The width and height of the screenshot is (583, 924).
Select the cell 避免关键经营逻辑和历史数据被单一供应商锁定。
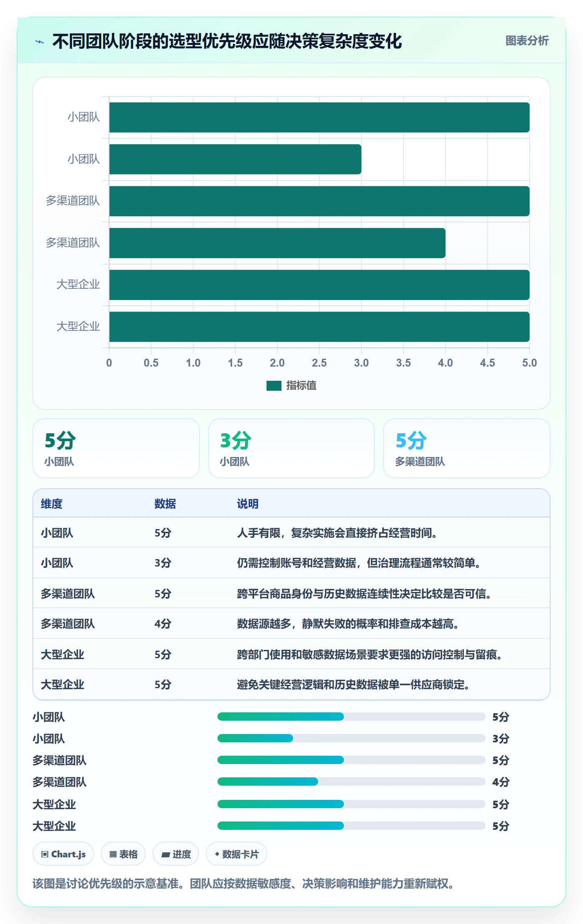coord(354,684)
